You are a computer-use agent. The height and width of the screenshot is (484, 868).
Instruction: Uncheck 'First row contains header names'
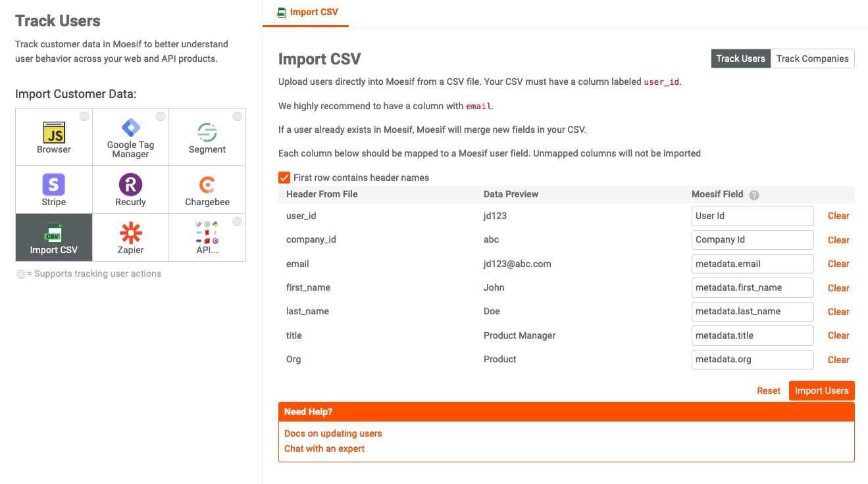tap(284, 178)
